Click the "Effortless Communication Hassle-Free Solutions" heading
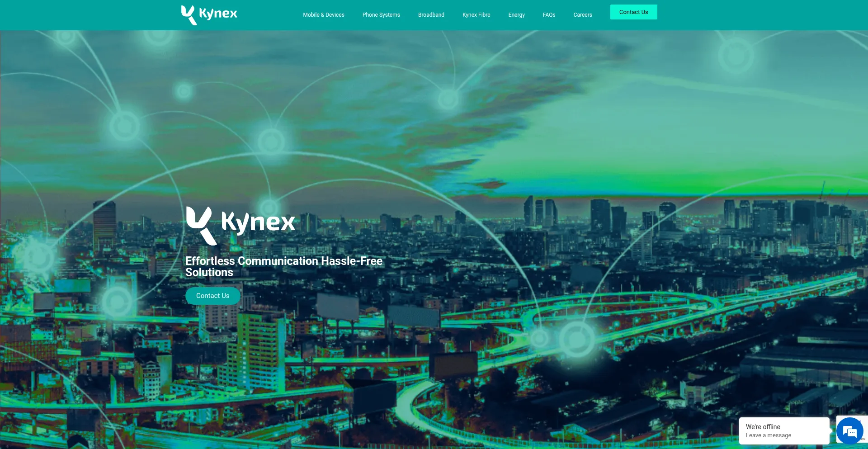 [284, 267]
